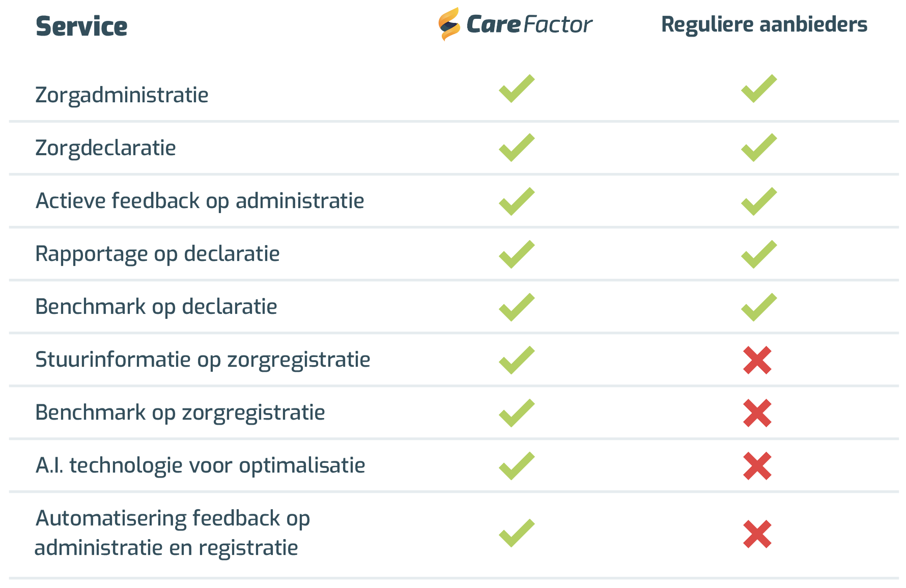Click red cross for Automatisering feedback row

pyautogui.click(x=757, y=534)
